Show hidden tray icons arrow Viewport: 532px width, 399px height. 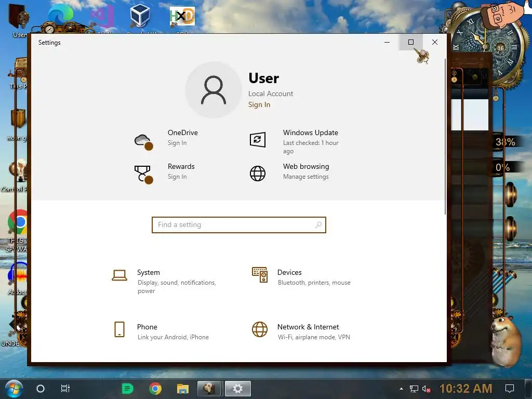402,389
